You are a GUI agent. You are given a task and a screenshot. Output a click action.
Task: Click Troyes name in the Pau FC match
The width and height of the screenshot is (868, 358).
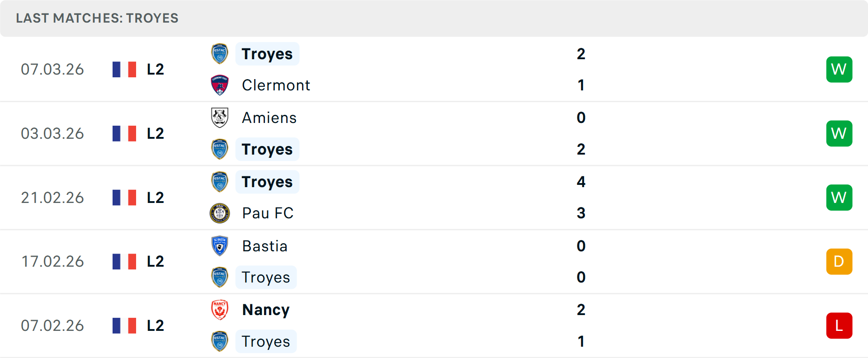267,182
